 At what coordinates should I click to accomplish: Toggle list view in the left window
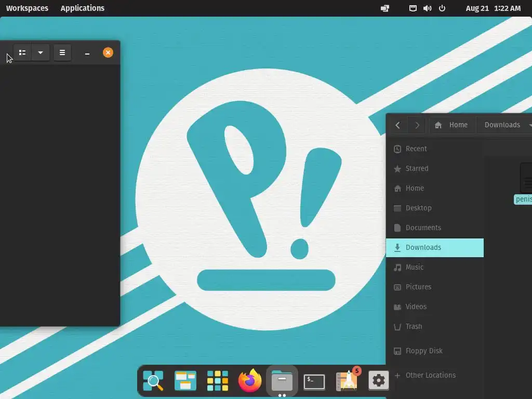pos(22,52)
